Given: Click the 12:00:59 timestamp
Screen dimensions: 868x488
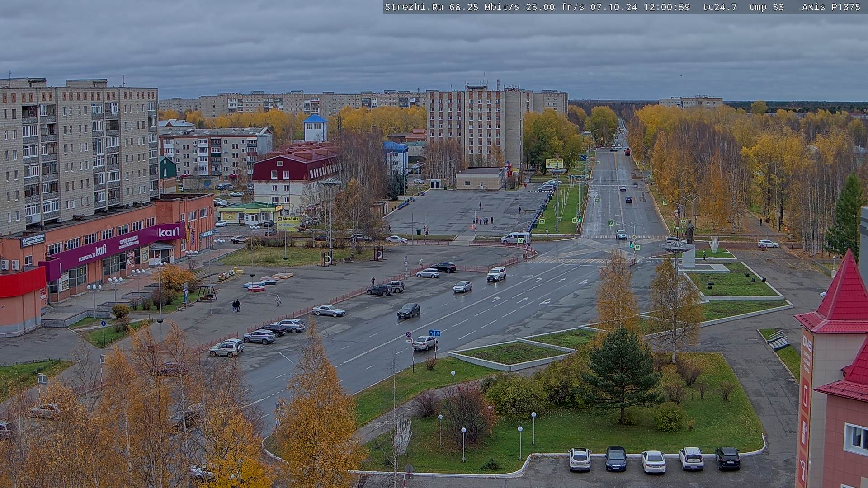Looking at the screenshot, I should click(x=667, y=7).
